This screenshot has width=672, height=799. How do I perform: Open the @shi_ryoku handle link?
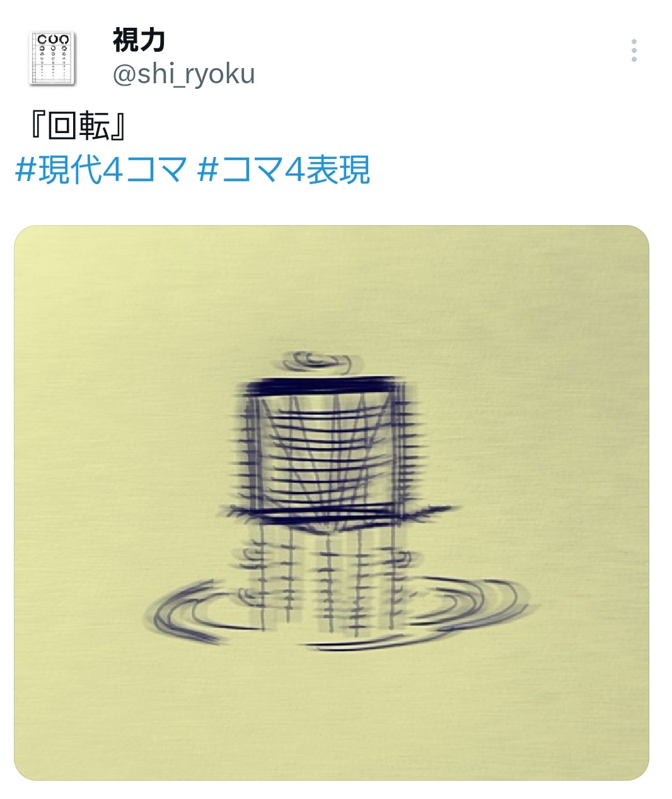click(x=183, y=74)
